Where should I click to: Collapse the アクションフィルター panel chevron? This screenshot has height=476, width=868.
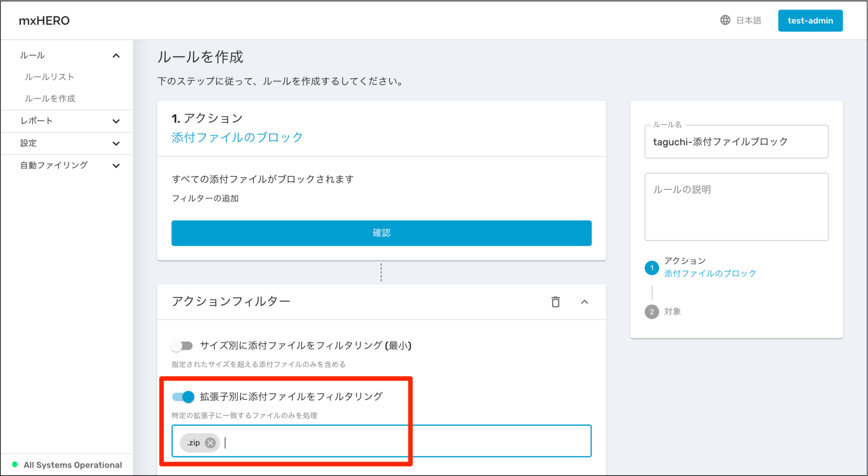point(585,302)
